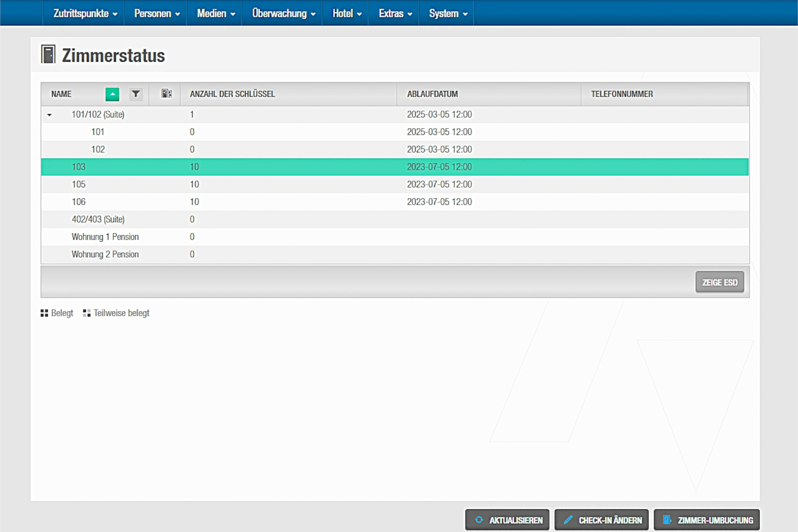Open the Überwachung dropdown menu
The height and width of the screenshot is (532, 798).
pos(283,14)
